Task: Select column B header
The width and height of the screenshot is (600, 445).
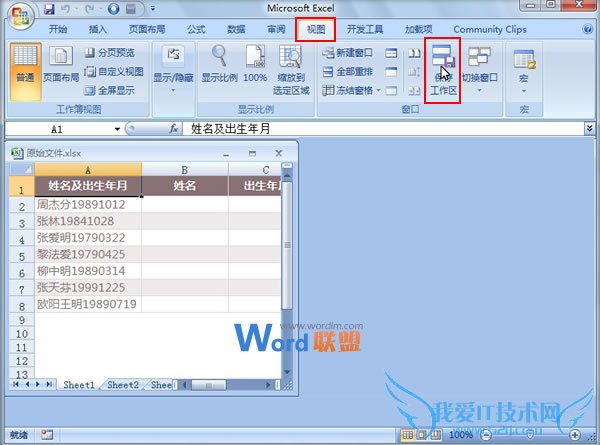Action: click(x=185, y=170)
